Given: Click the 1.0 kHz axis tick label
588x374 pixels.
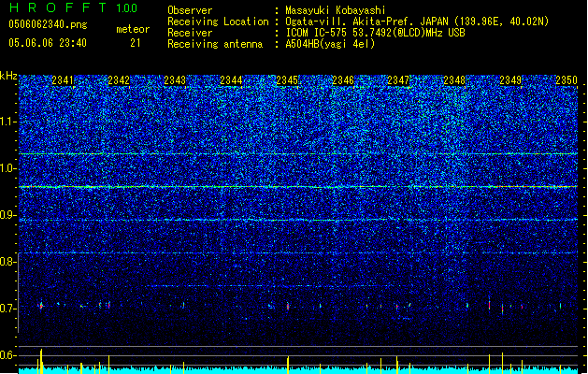Looking at the screenshot, I should tap(8, 168).
